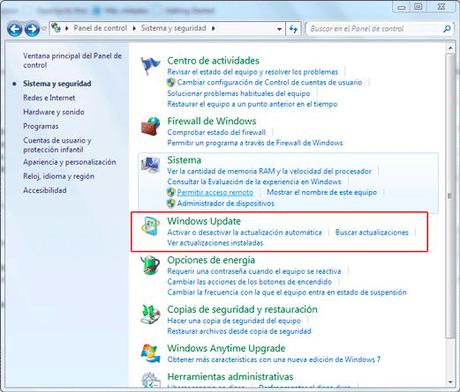Click the refresh button next to address bar
This screenshot has width=460, height=392.
click(293, 29)
